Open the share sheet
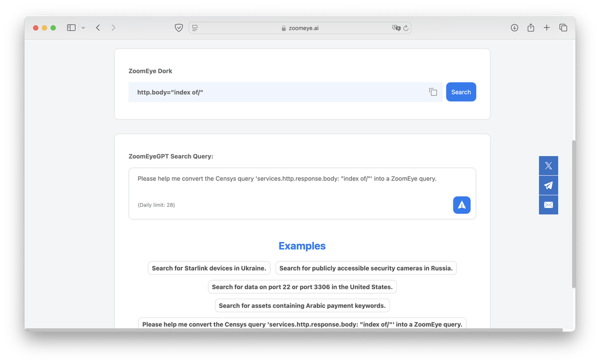Screen dimensions: 600x364 coord(530,27)
